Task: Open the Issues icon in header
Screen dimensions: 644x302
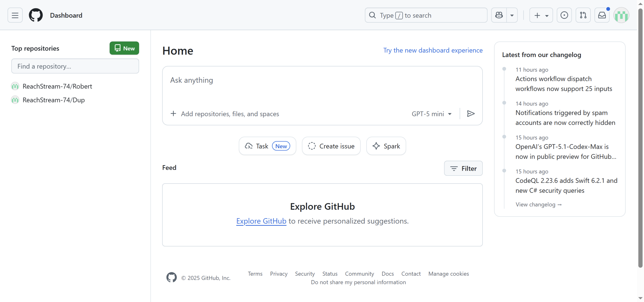Action: (x=564, y=15)
